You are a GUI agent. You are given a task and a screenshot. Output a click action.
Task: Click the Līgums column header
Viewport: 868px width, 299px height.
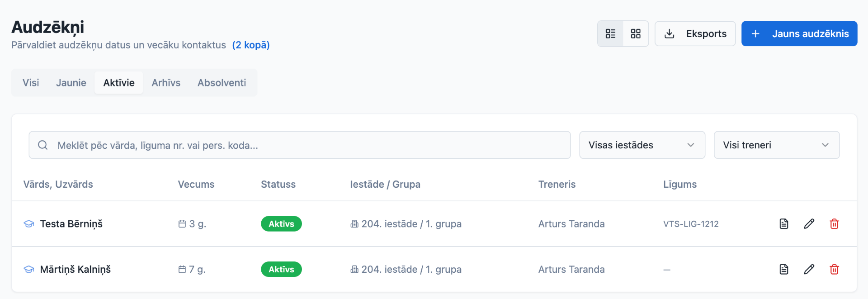point(680,184)
